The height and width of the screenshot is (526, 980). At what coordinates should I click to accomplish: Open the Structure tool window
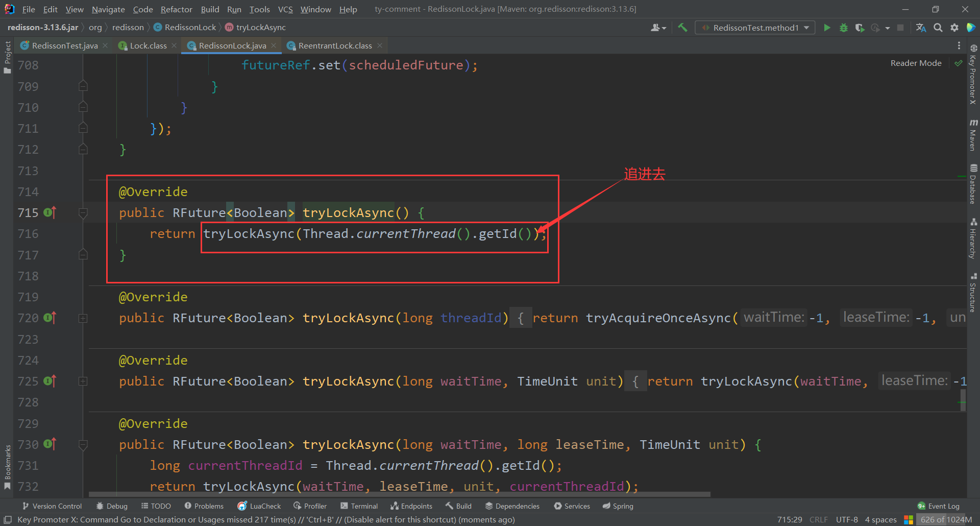(973, 293)
